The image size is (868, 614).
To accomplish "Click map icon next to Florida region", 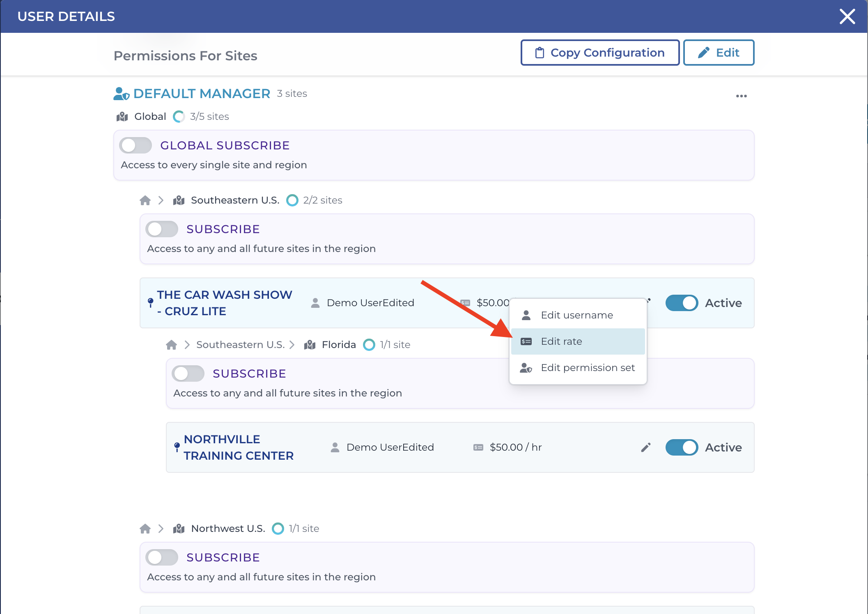I will coord(310,345).
